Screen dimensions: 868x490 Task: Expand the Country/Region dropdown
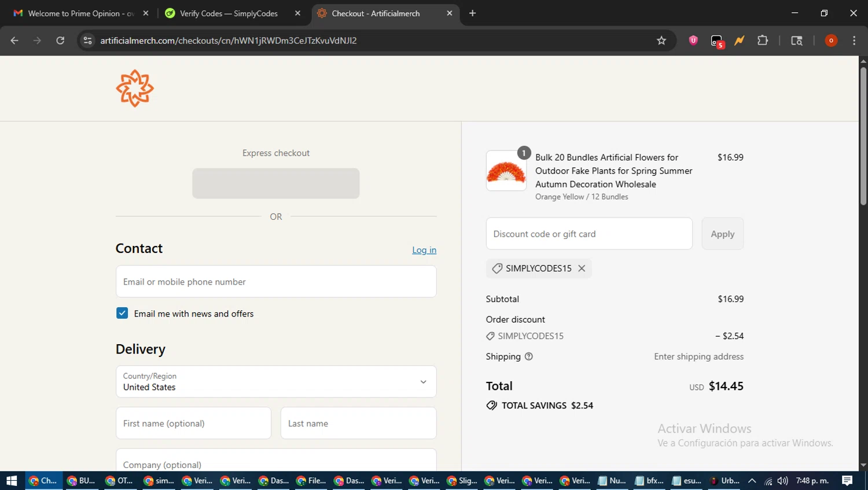[x=276, y=382]
